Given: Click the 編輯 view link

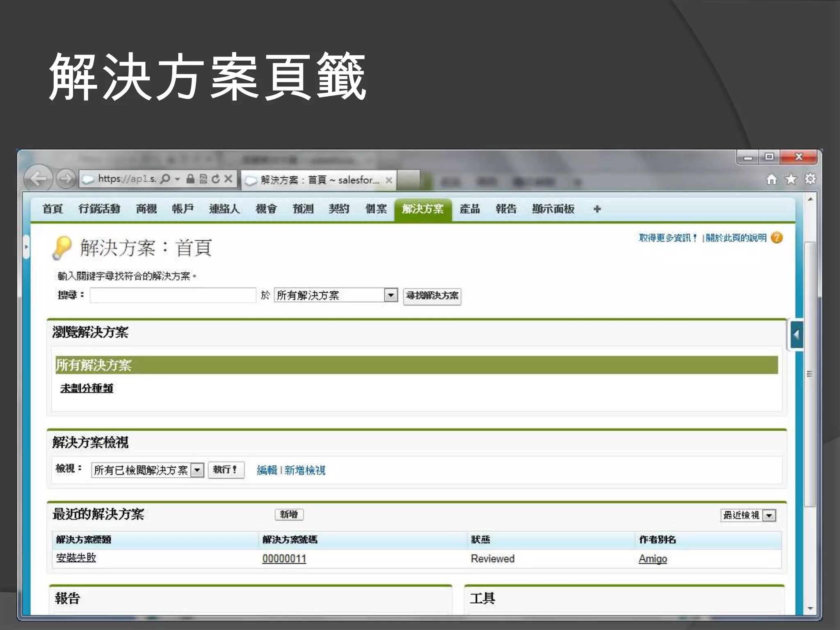Looking at the screenshot, I should (x=267, y=470).
